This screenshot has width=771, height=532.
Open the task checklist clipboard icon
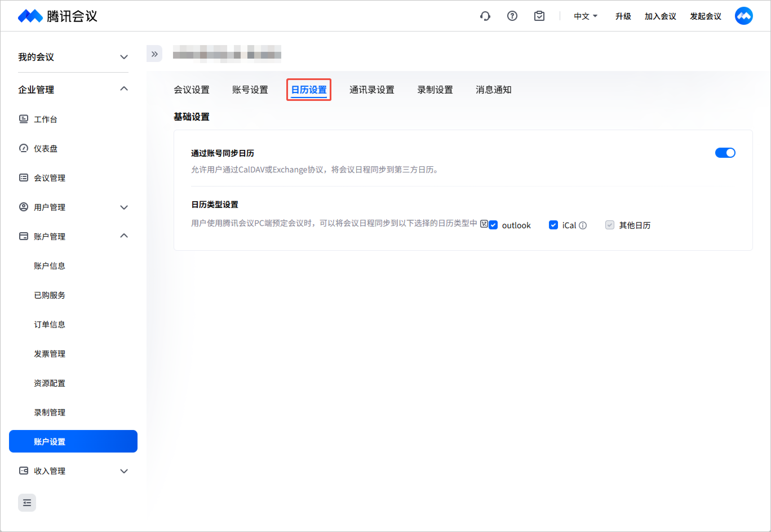click(539, 16)
